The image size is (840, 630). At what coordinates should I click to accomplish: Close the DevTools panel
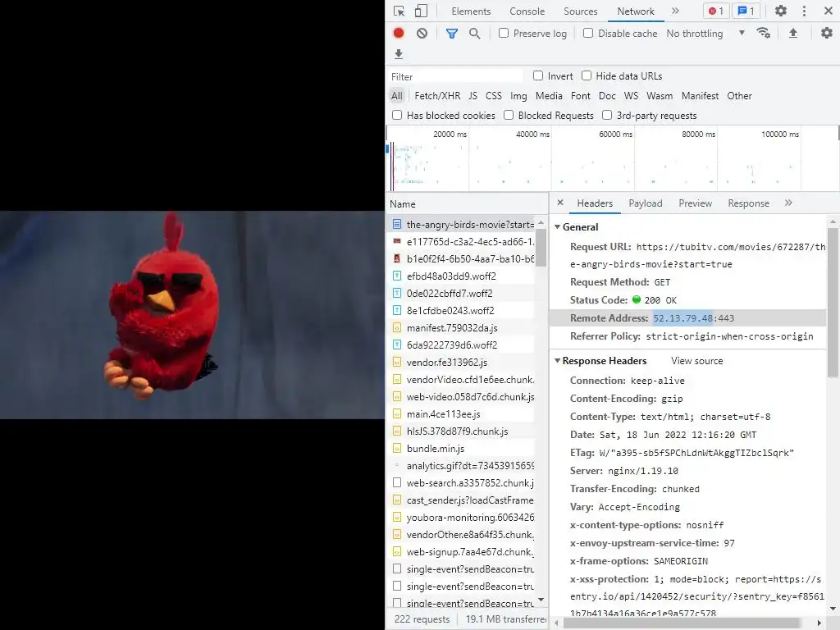coord(828,11)
